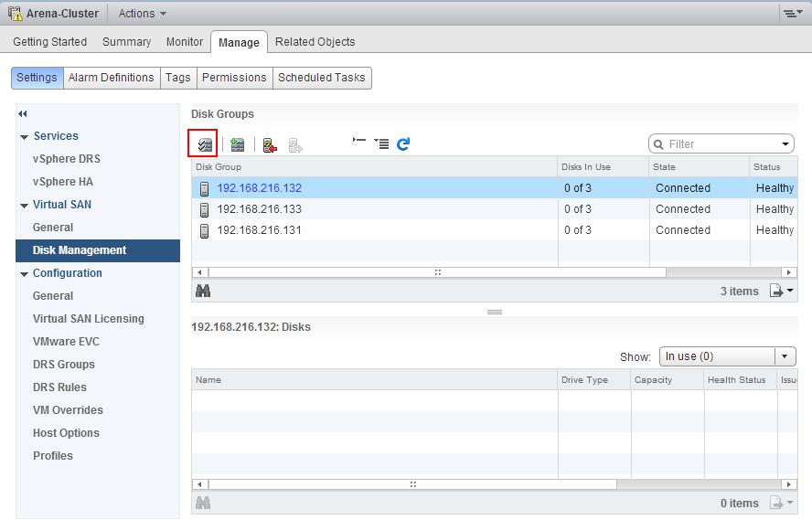
Task: Open DRS Rules
Action: coord(59,387)
